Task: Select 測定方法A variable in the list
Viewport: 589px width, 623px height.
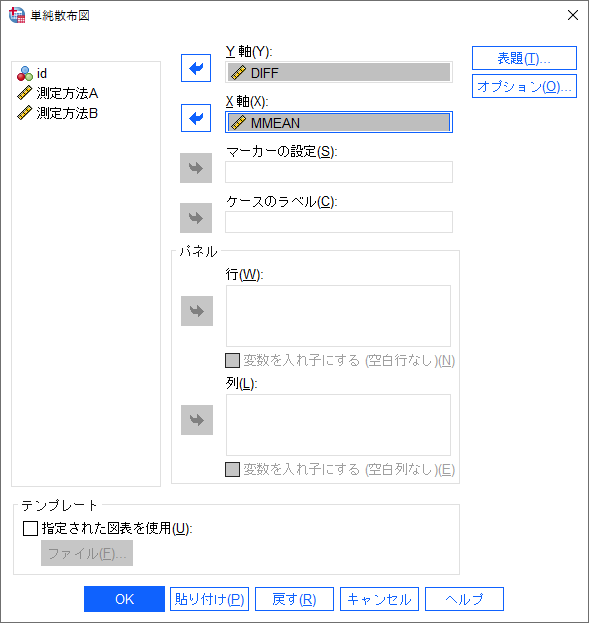Action: tap(58, 93)
